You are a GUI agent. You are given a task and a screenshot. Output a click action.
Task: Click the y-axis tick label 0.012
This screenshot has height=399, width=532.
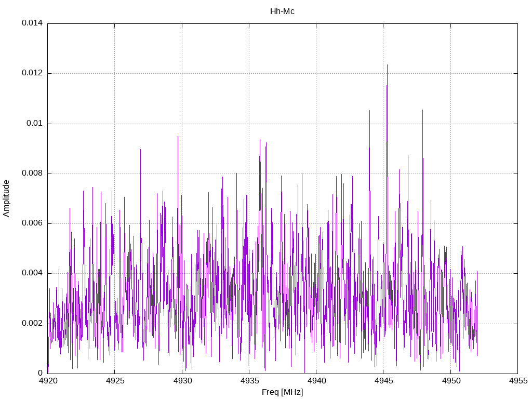[x=32, y=73]
